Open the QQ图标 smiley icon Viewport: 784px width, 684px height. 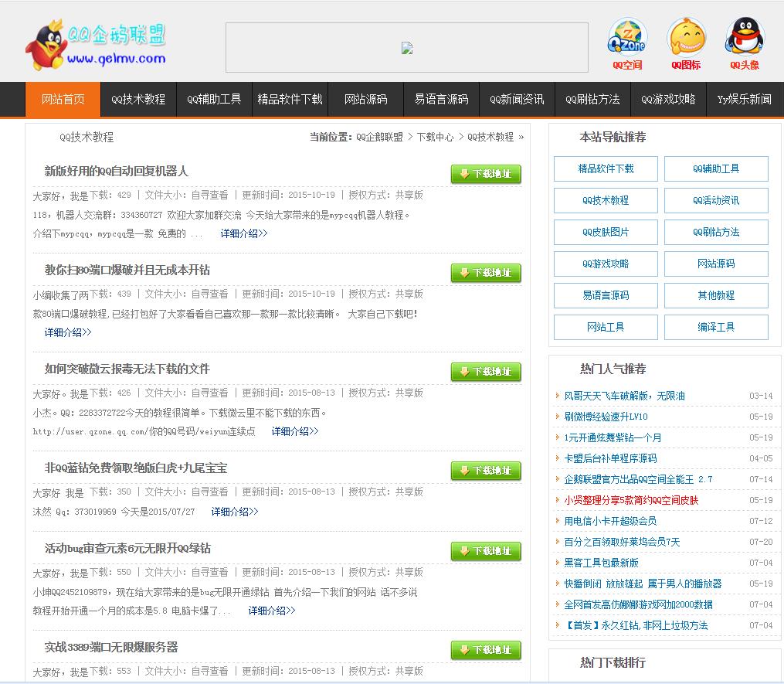click(686, 44)
